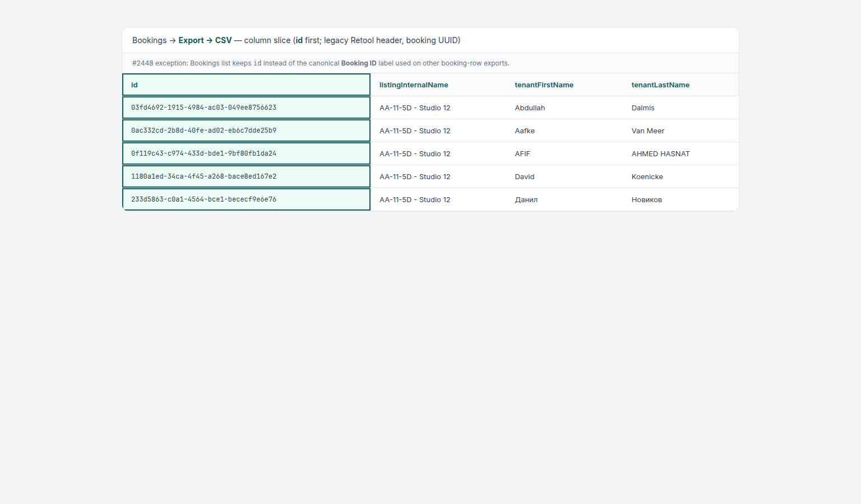Click first name cell Данил

click(x=564, y=199)
